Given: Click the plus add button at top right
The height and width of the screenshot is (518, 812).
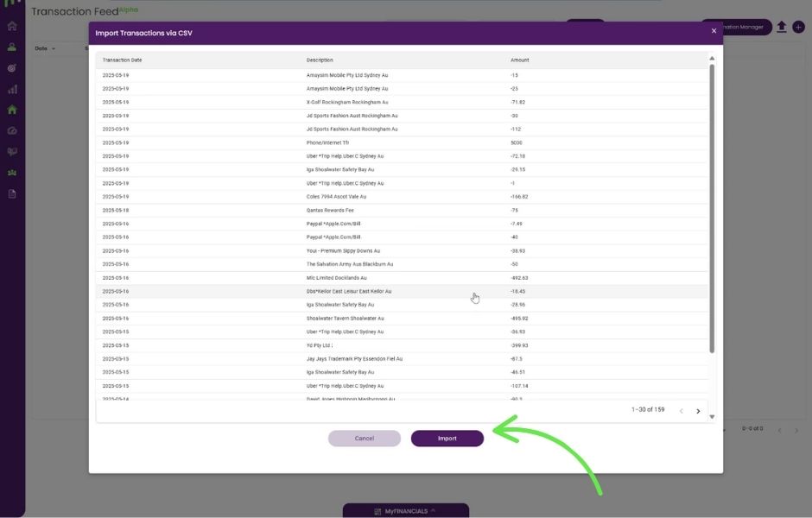Looking at the screenshot, I should [x=798, y=27].
